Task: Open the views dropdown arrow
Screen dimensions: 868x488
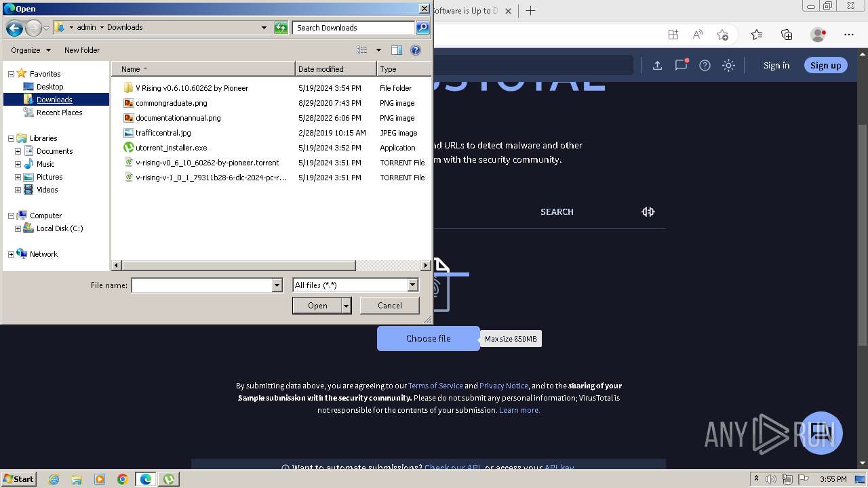Action: pos(378,50)
